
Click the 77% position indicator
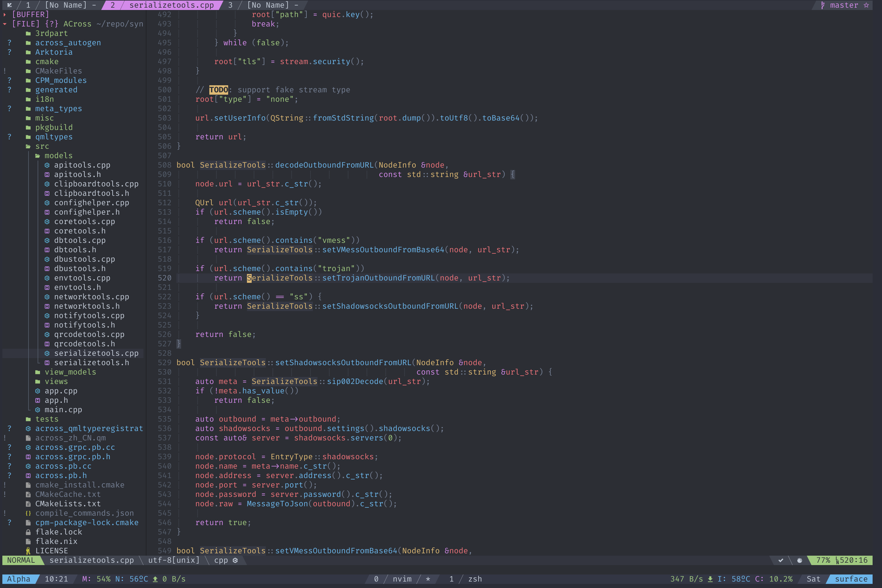click(823, 560)
